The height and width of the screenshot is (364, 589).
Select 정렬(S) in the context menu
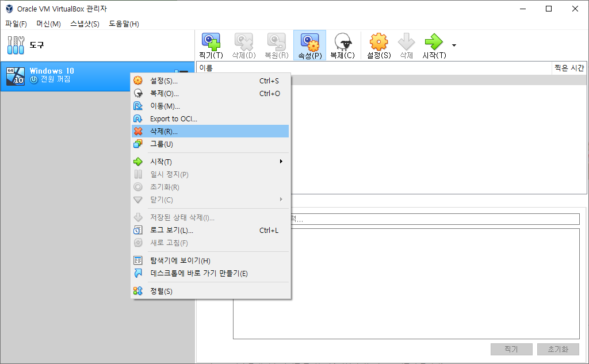click(x=211, y=291)
